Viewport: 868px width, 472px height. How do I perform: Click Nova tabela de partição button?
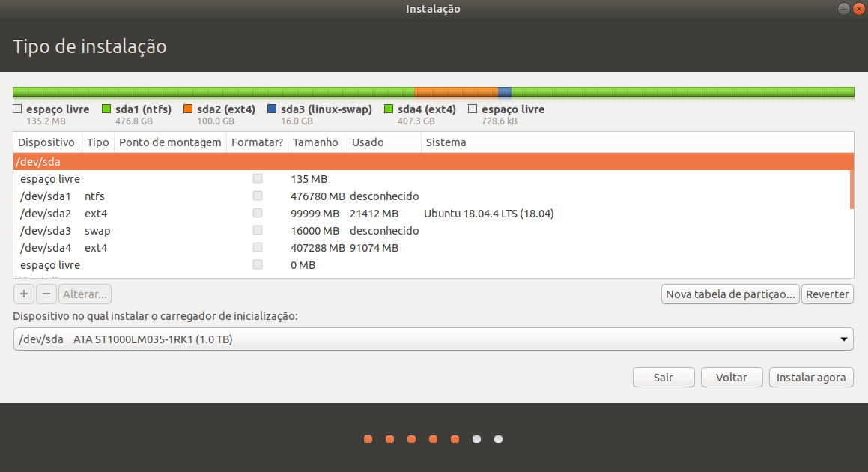(730, 294)
